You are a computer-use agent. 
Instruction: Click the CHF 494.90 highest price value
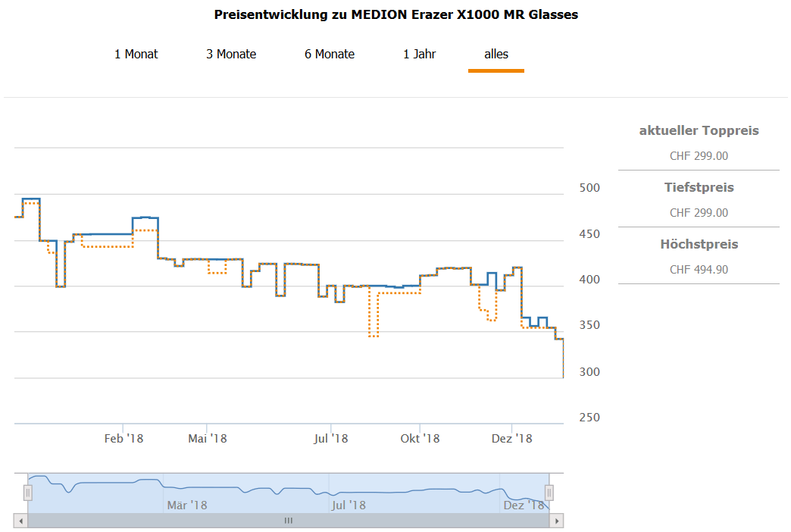coord(699,270)
